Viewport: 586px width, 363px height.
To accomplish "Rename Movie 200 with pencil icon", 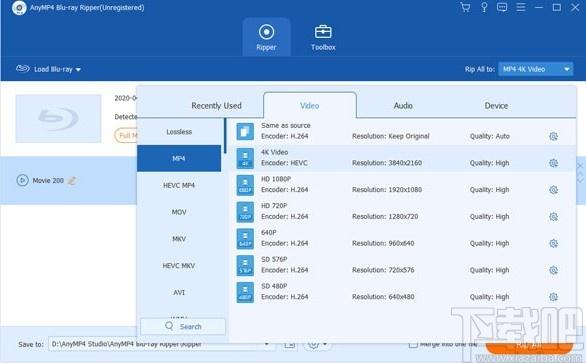I will click(x=72, y=181).
